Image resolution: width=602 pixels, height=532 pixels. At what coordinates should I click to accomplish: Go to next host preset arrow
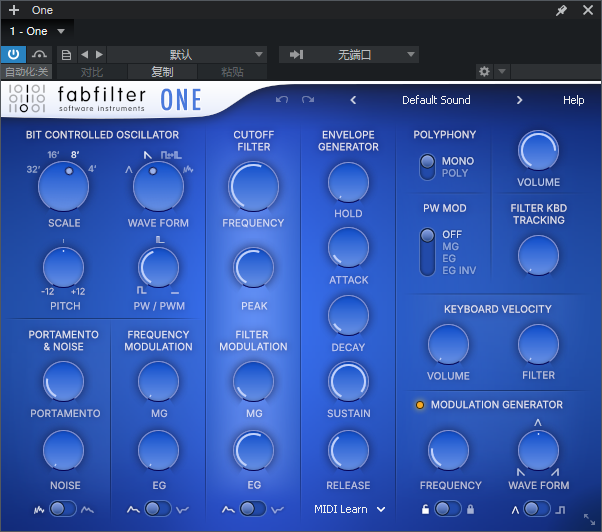click(99, 55)
